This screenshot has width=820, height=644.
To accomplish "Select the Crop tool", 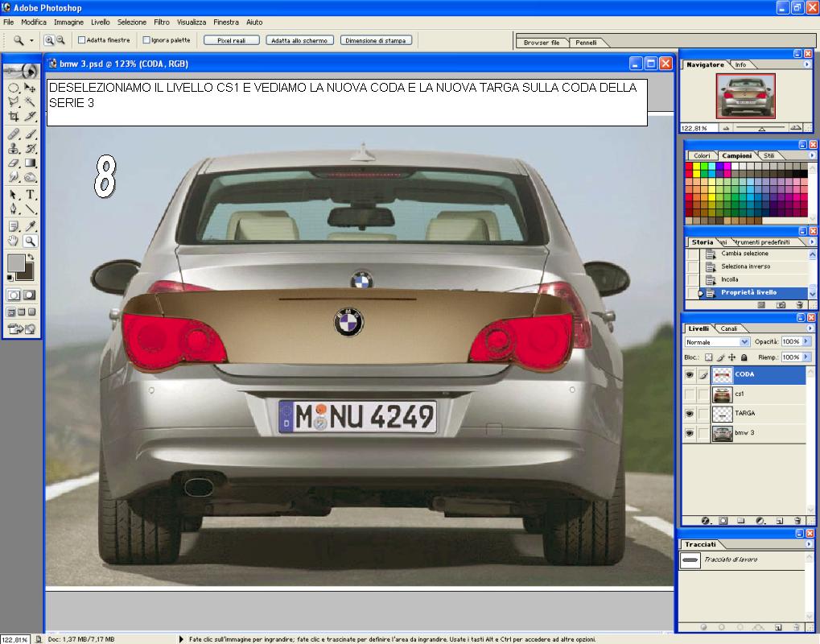I will tap(14, 116).
